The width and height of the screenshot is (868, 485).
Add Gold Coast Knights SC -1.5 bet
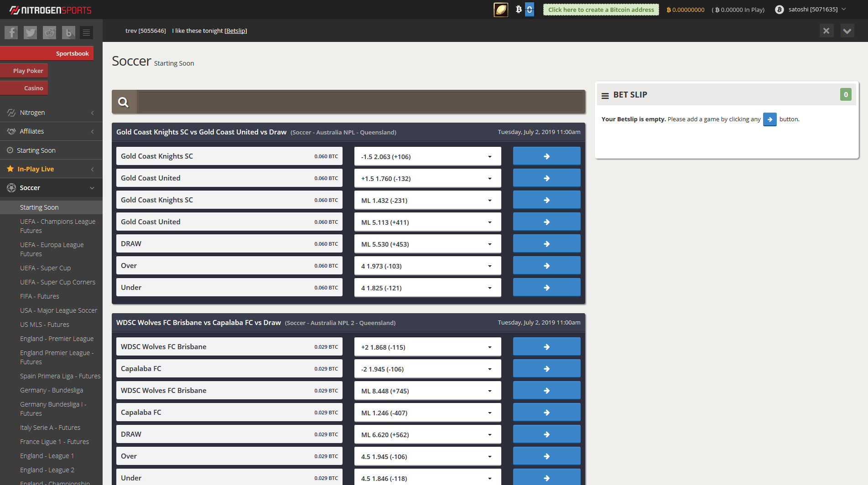tap(546, 156)
